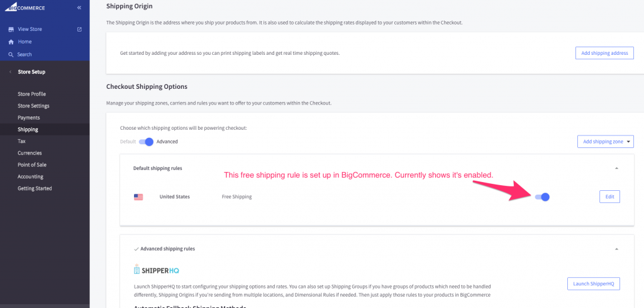Click the Search magnifier icon

point(11,55)
